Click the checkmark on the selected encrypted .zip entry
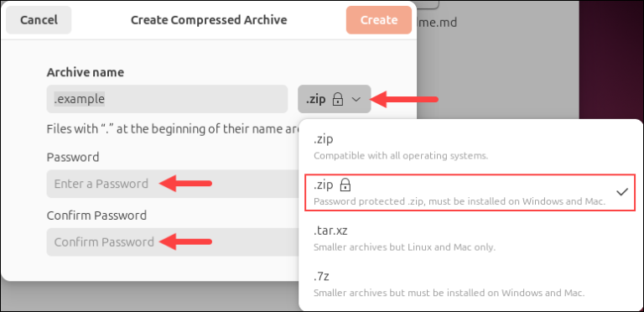 point(623,192)
